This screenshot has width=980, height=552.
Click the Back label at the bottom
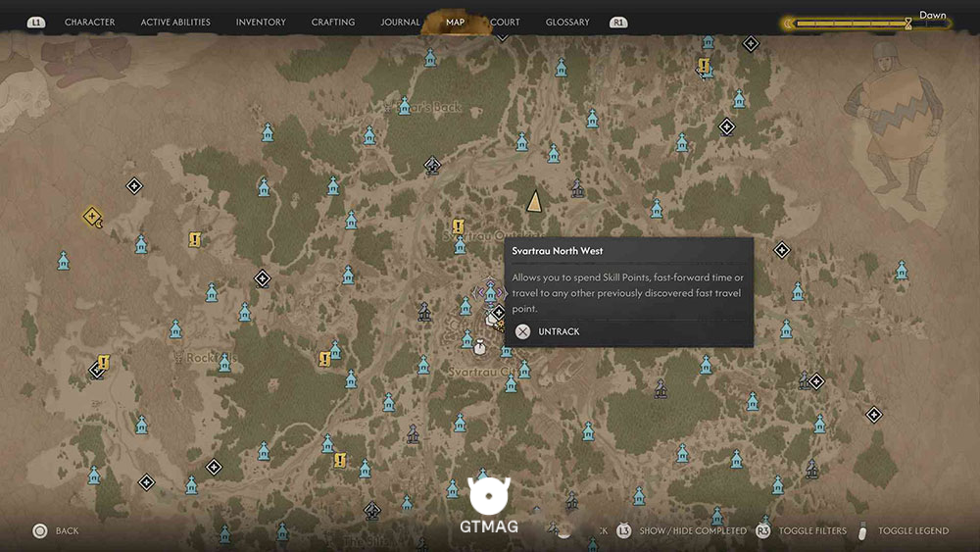pyautogui.click(x=67, y=530)
